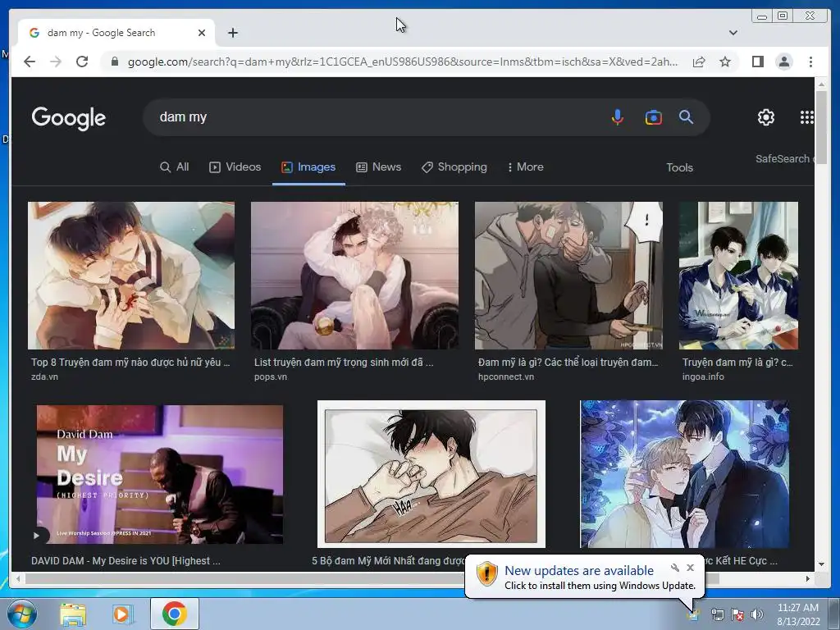This screenshot has height=630, width=840.
Task: Submit search with the magnifier icon
Action: tap(687, 116)
